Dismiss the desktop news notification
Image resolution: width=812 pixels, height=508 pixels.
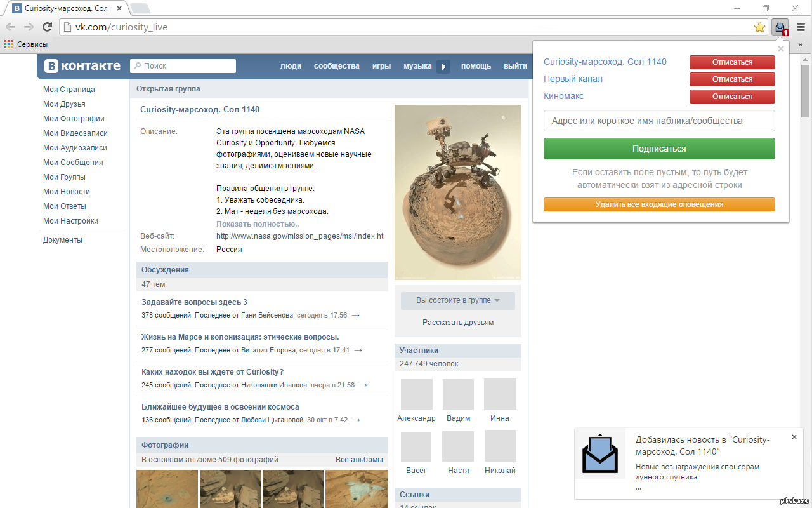coord(794,437)
